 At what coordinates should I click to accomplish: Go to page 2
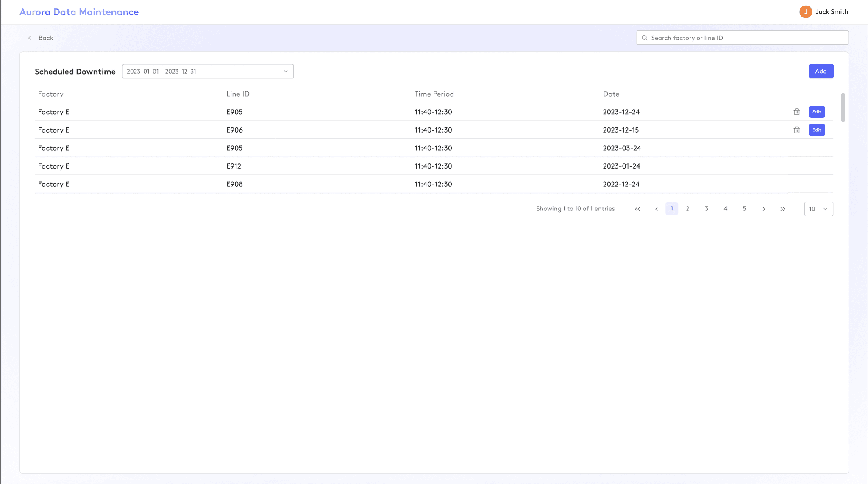[x=687, y=209]
